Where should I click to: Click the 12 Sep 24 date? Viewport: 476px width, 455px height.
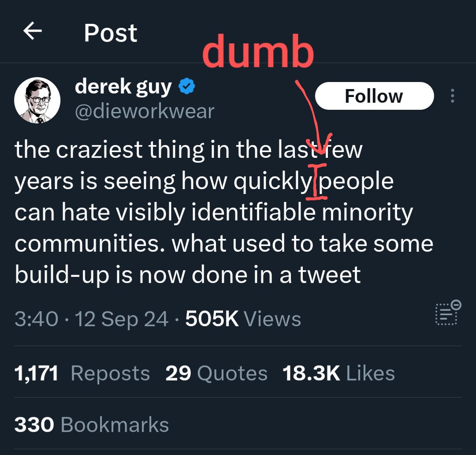click(x=122, y=319)
